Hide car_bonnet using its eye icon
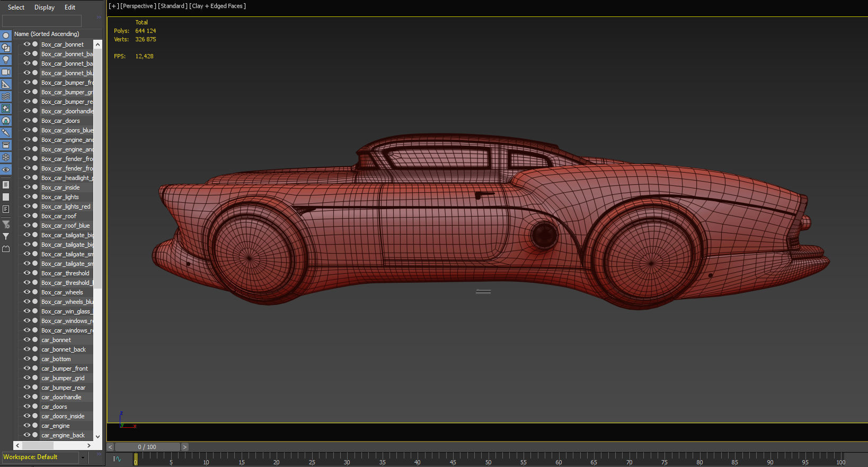The width and height of the screenshot is (868, 467). tap(27, 340)
